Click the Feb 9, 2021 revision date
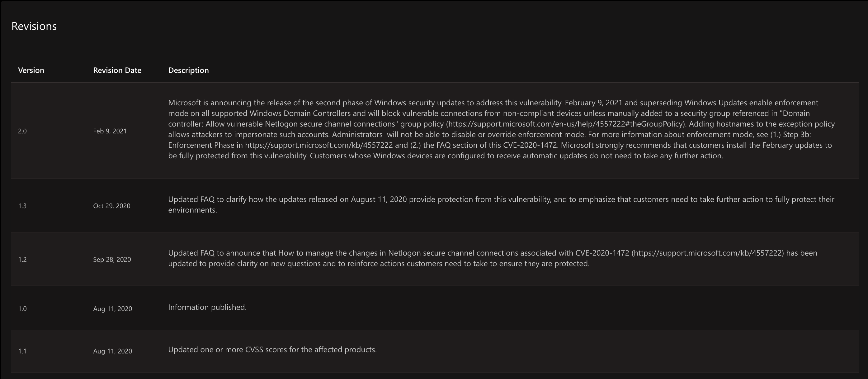Screen dimensions: 868x379 click(x=110, y=131)
